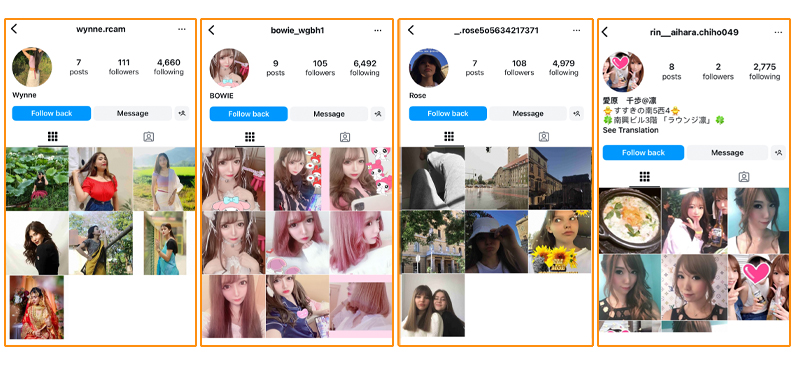The image size is (794, 368).
Task: Click See Translation in rin__aihara bio
Action: click(630, 130)
